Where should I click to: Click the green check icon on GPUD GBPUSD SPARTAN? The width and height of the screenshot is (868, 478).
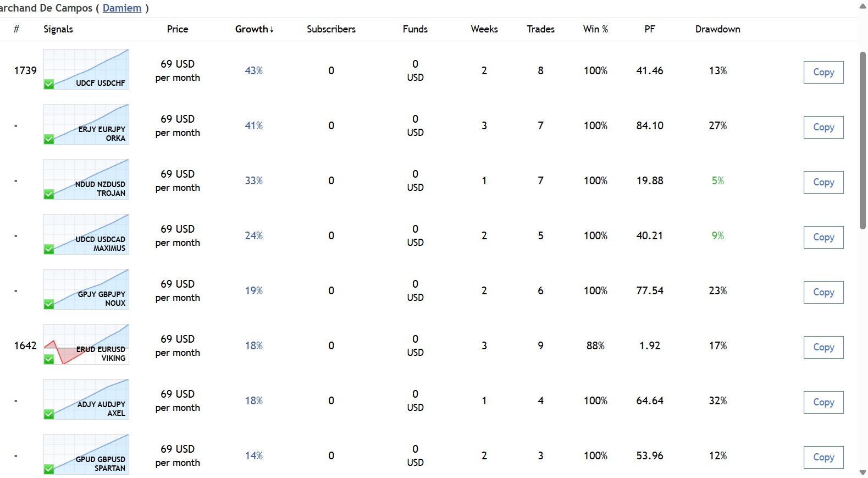49,469
